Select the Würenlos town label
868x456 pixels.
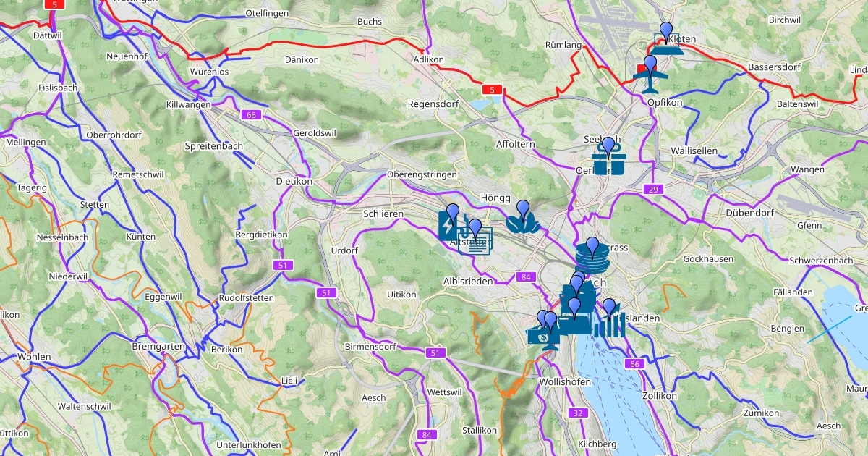tap(209, 72)
